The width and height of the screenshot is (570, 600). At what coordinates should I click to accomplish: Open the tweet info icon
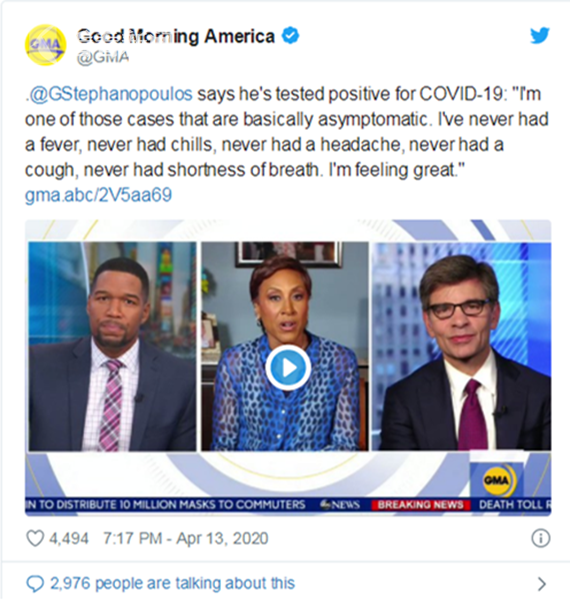point(541,538)
